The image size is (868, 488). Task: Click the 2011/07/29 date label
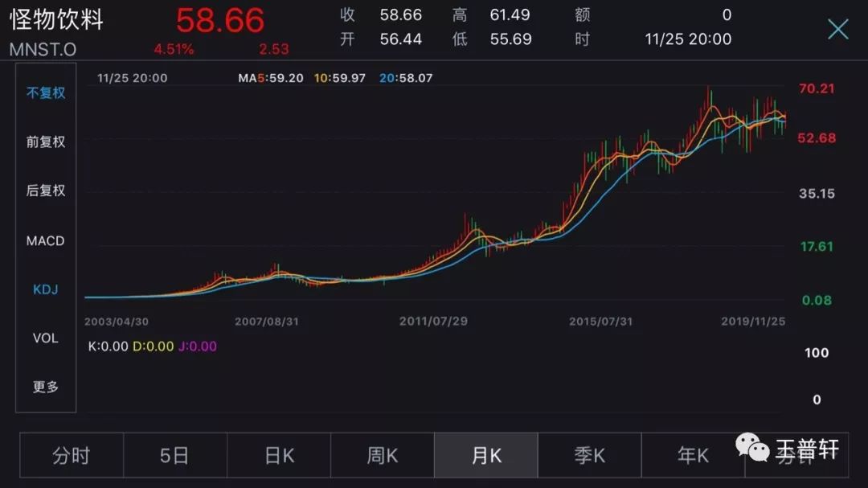[x=433, y=322]
